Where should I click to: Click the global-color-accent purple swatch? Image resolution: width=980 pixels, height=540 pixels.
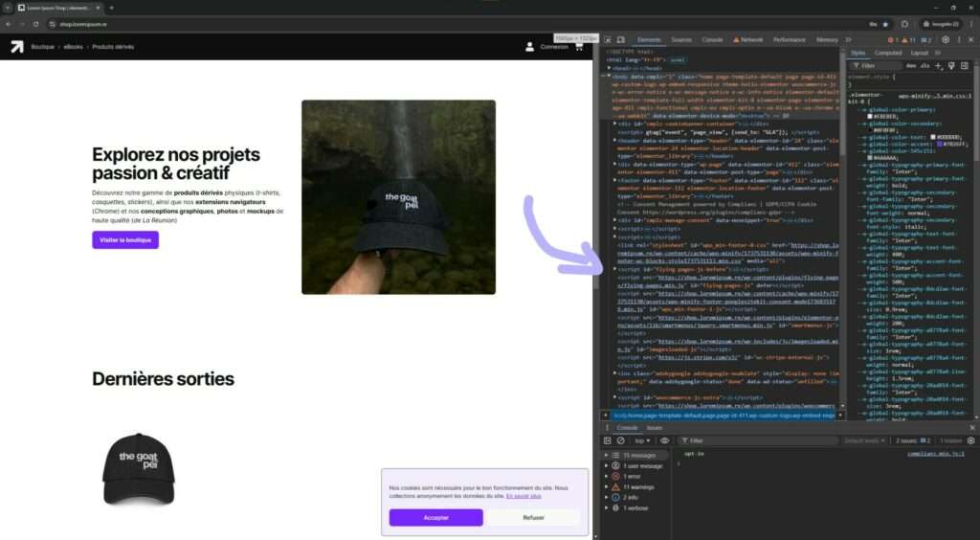[940, 144]
